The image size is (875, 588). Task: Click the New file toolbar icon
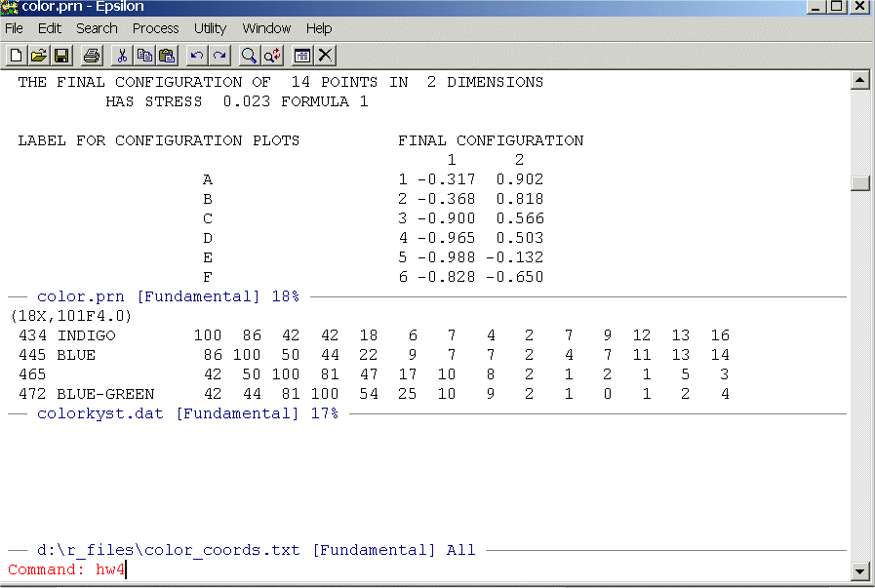coord(17,56)
